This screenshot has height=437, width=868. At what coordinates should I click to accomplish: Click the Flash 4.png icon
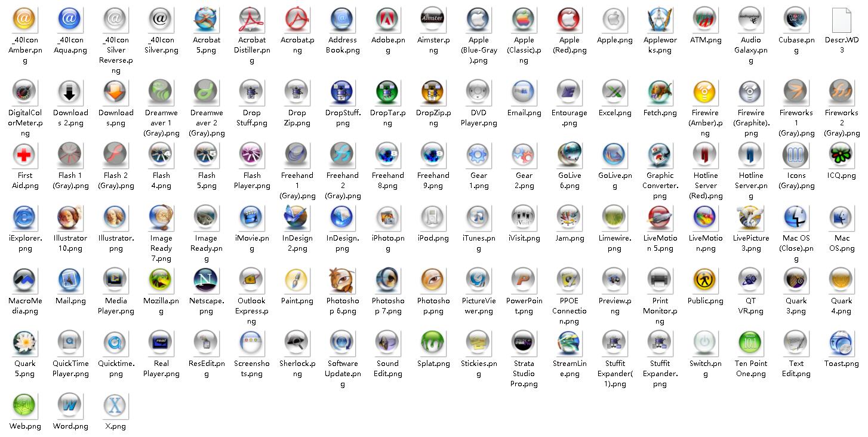point(161,155)
